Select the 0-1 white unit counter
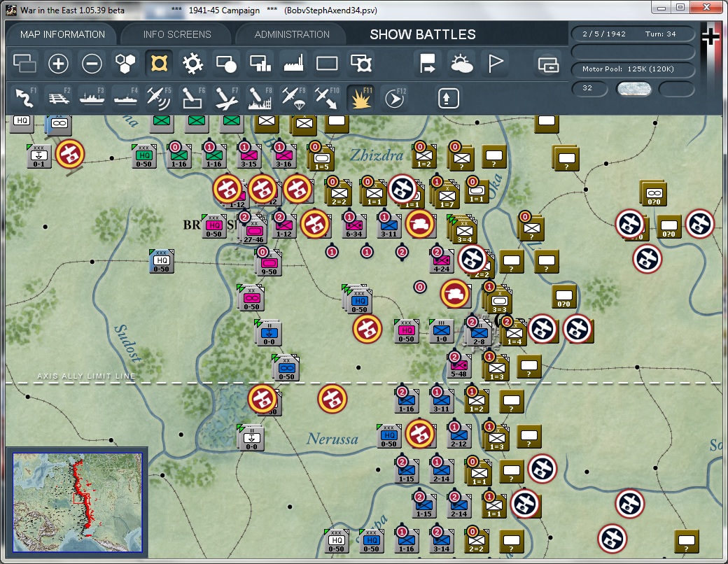 (39, 157)
